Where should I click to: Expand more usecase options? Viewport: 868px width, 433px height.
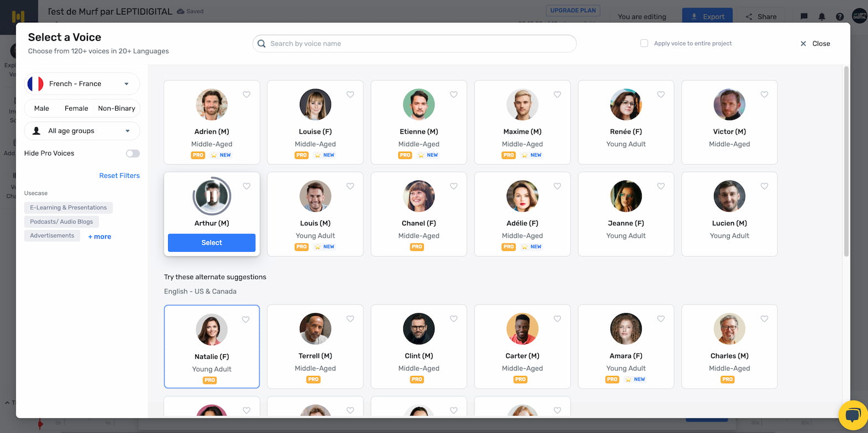[100, 236]
